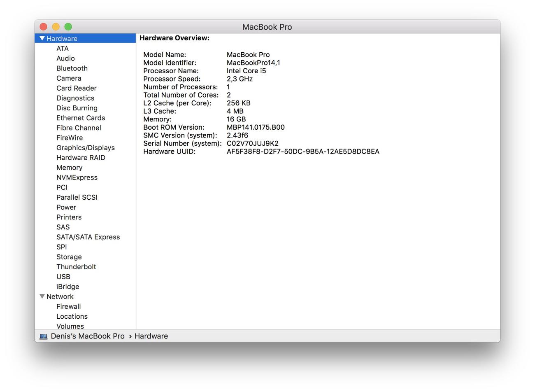
Task: Select Parallel SCSI item
Action: pos(77,197)
